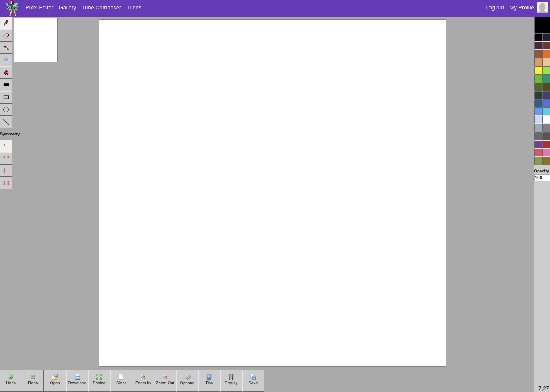Pick the purple palette swatch
Image resolution: width=550 pixels, height=392 pixels.
(538, 144)
